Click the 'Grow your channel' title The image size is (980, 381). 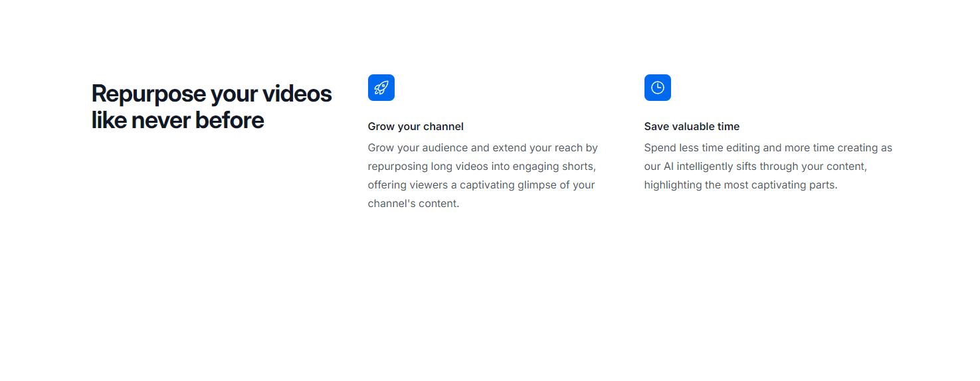pos(416,126)
